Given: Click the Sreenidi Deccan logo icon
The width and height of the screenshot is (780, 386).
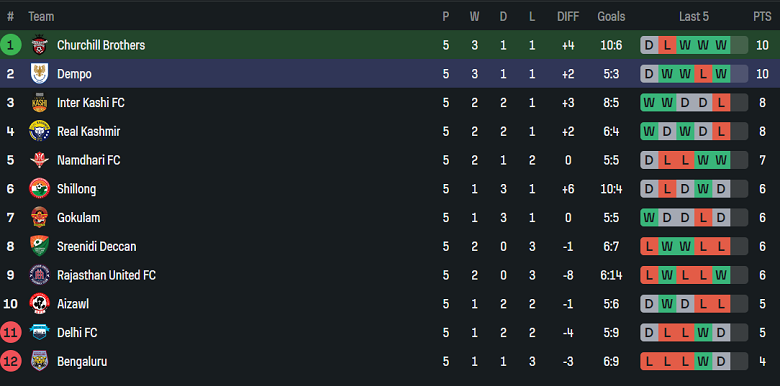Looking at the screenshot, I should (x=39, y=246).
